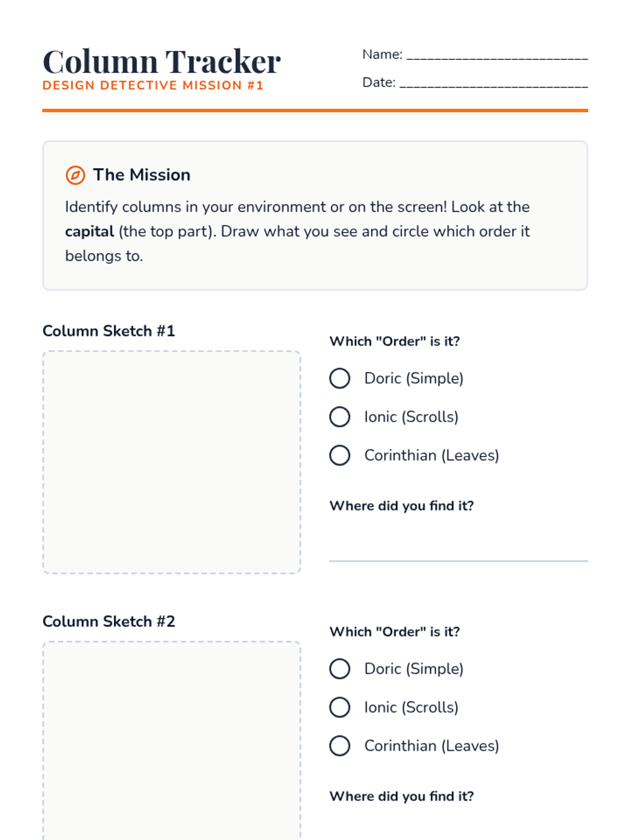Viewport: 630px width, 840px height.
Task: Click first 'Which "Order" is it?' label
Action: coord(395,341)
